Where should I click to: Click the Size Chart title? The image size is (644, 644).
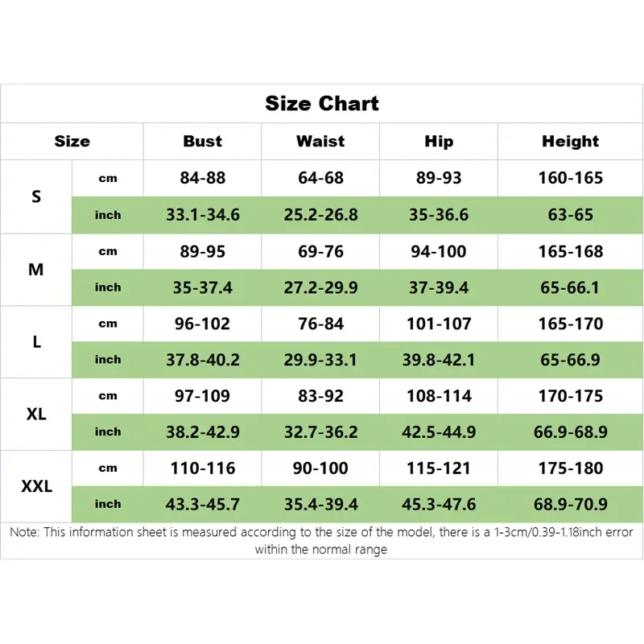pyautogui.click(x=322, y=104)
